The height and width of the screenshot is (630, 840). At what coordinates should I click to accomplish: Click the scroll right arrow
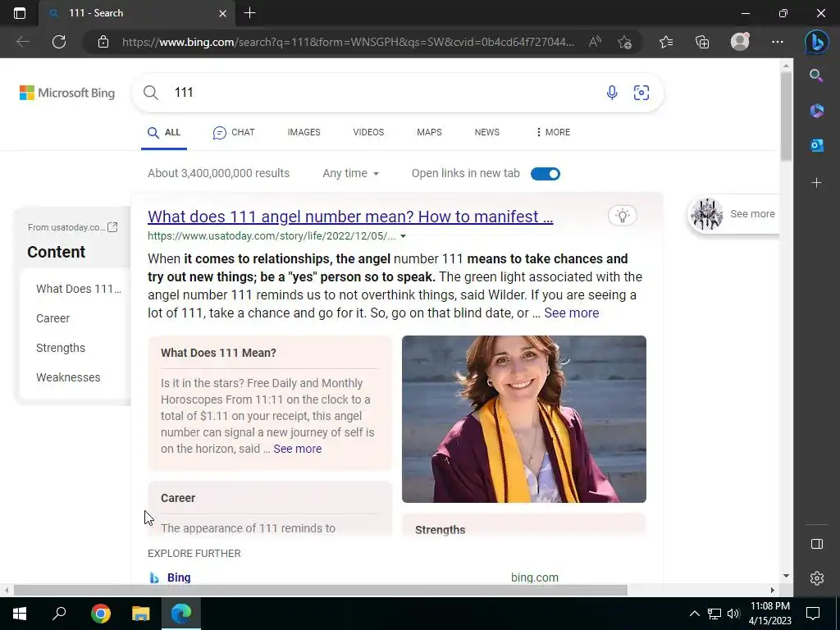pos(773,591)
